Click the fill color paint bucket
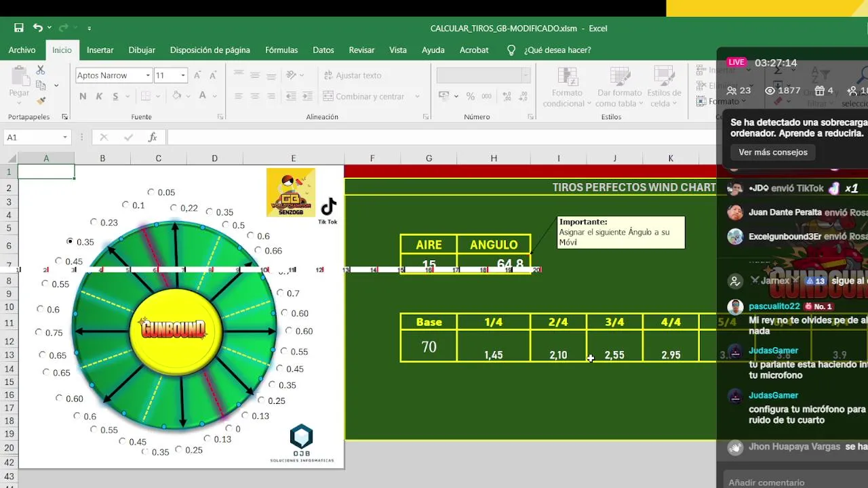868x488 pixels. click(x=177, y=96)
